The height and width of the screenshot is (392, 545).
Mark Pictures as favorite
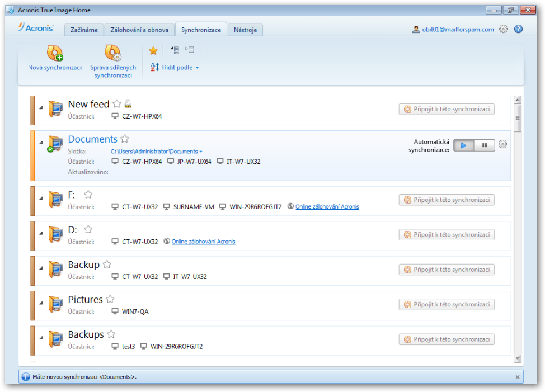point(110,299)
